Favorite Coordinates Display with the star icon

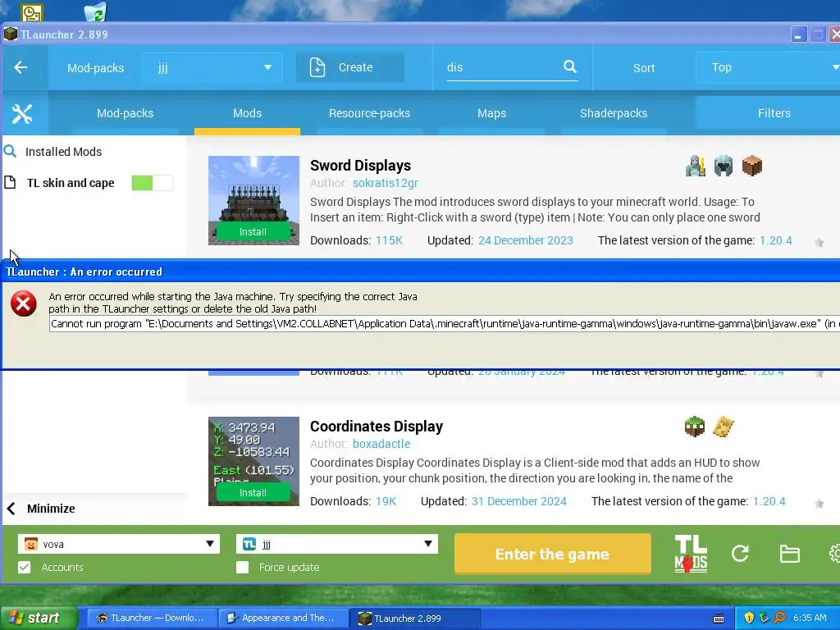[x=819, y=504]
